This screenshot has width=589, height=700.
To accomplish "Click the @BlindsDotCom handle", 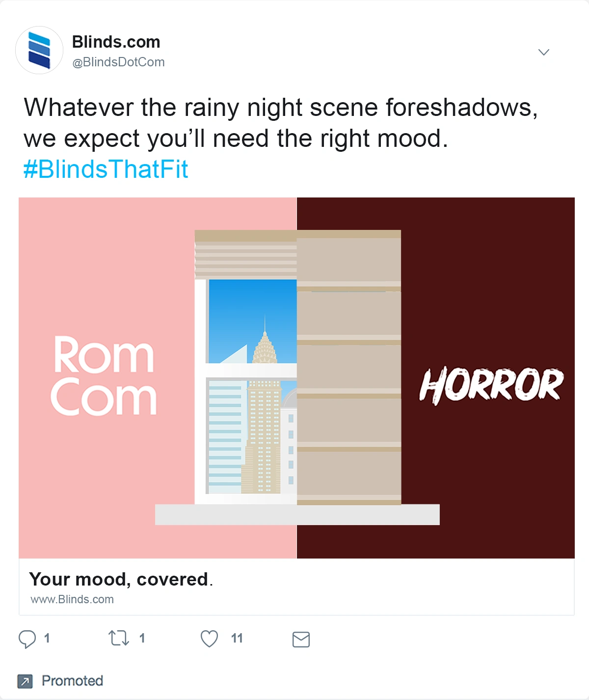I will point(118,62).
